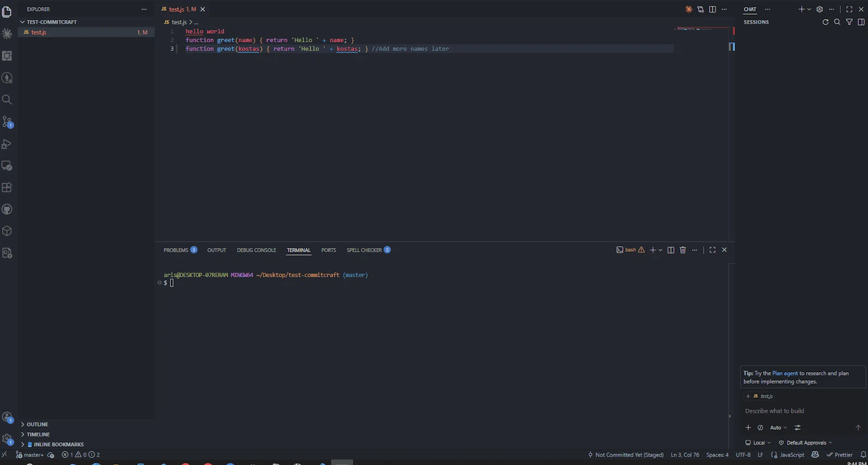Viewport: 868px width, 465px height.
Task: Toggle maximized terminal panel size
Action: [712, 250]
